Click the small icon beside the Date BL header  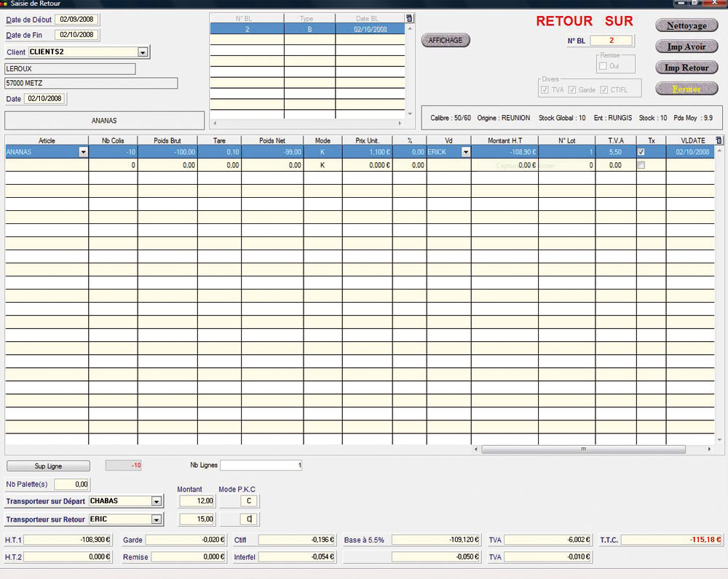click(409, 19)
